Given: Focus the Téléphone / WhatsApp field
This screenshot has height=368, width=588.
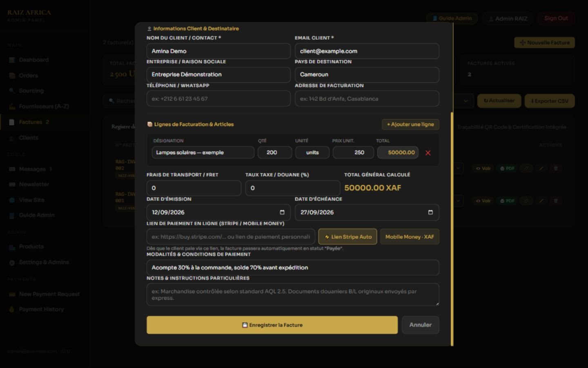Looking at the screenshot, I should [218, 99].
